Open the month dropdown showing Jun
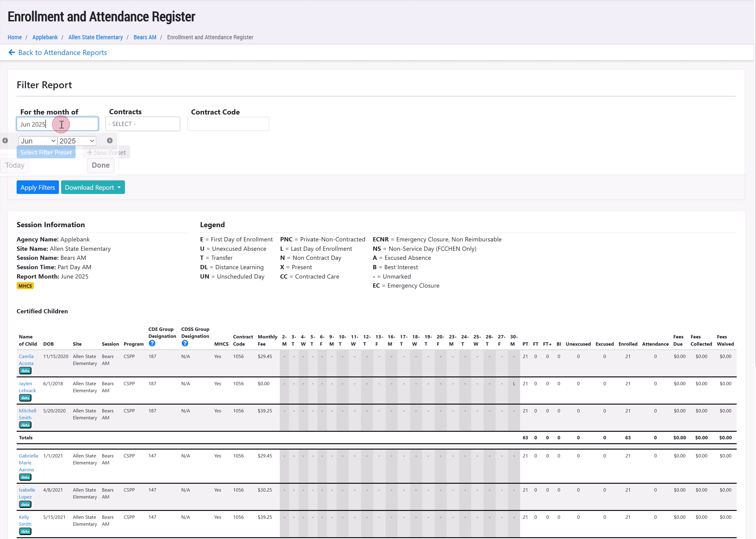Viewport: 756px width, 539px height. click(x=38, y=141)
